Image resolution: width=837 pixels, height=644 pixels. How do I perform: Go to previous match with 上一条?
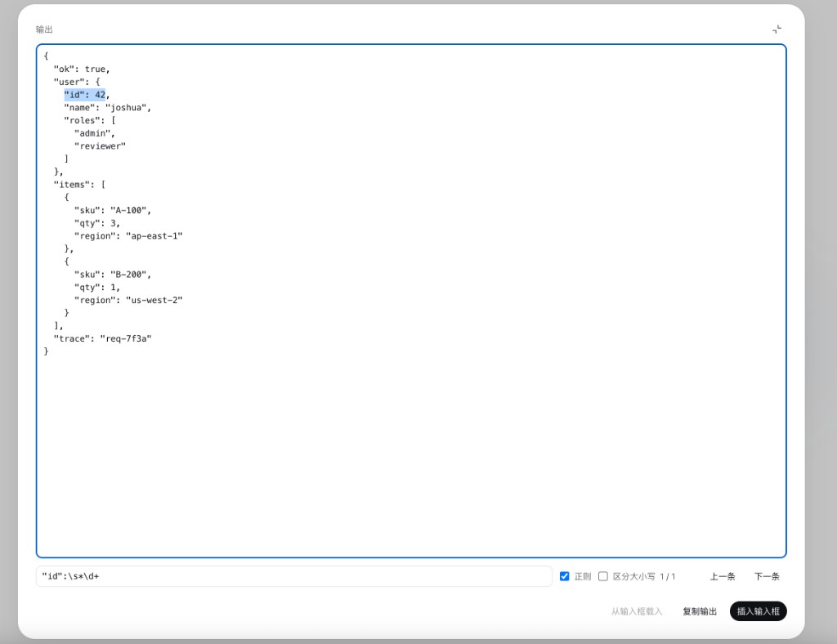click(723, 576)
